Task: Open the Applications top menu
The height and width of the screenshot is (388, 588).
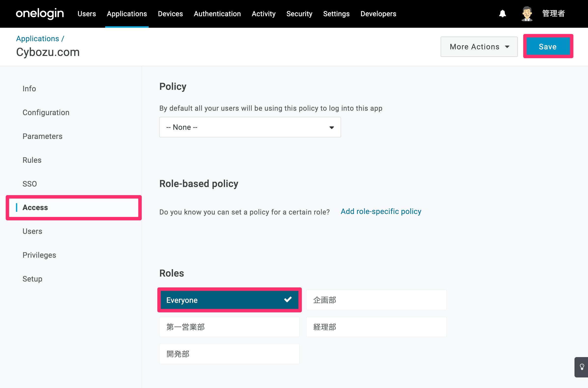Action: pyautogui.click(x=127, y=14)
